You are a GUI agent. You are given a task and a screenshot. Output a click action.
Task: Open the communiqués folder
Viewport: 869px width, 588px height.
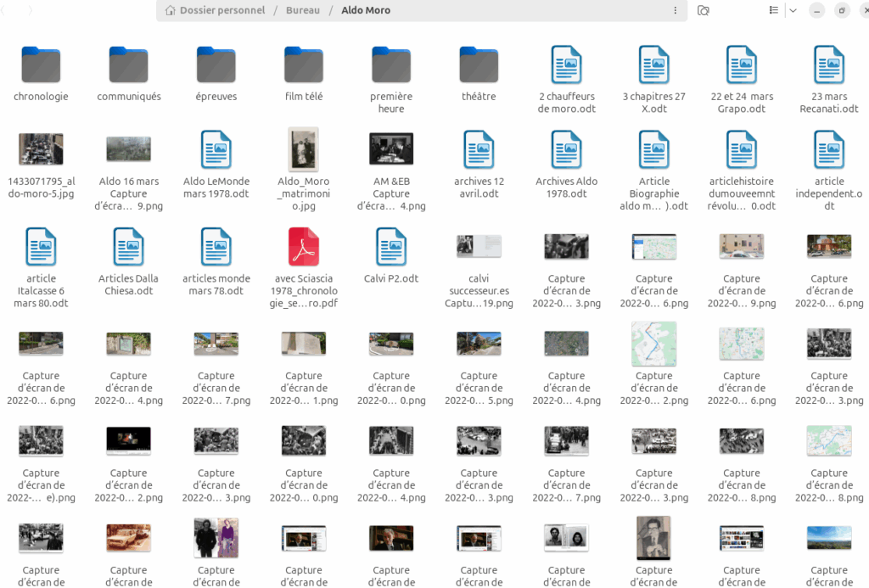(129, 65)
